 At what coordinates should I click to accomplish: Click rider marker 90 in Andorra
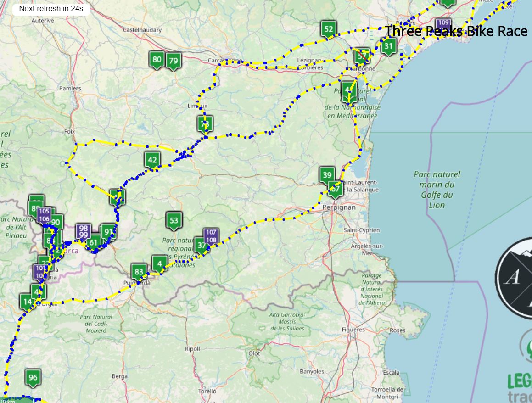pos(56,223)
